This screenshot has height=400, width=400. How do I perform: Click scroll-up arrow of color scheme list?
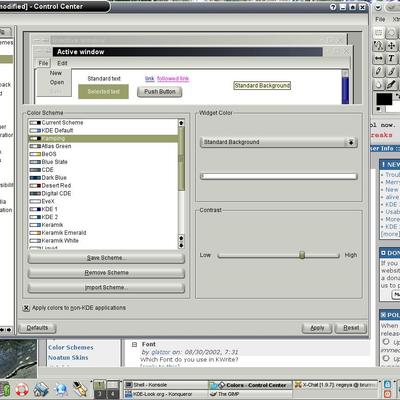pos(181,123)
